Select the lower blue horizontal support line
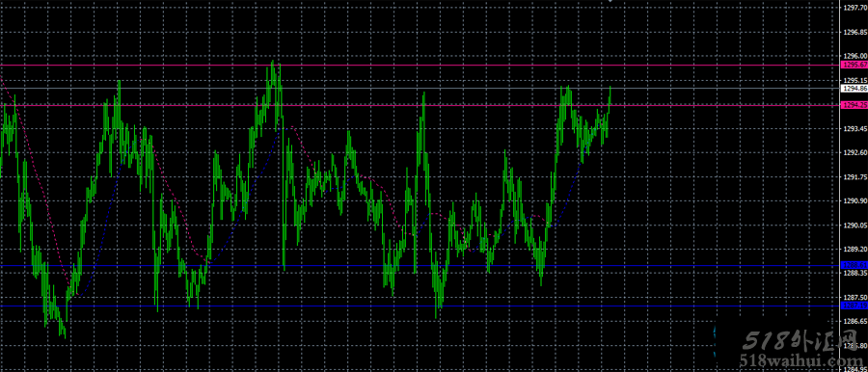Image resolution: width=868 pixels, height=372 pixels. click(420, 306)
